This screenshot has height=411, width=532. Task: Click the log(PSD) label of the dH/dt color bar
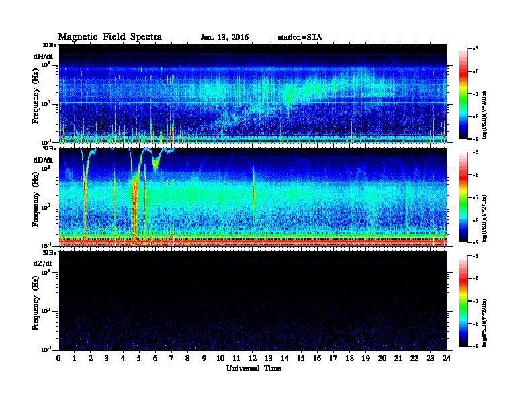484,115
